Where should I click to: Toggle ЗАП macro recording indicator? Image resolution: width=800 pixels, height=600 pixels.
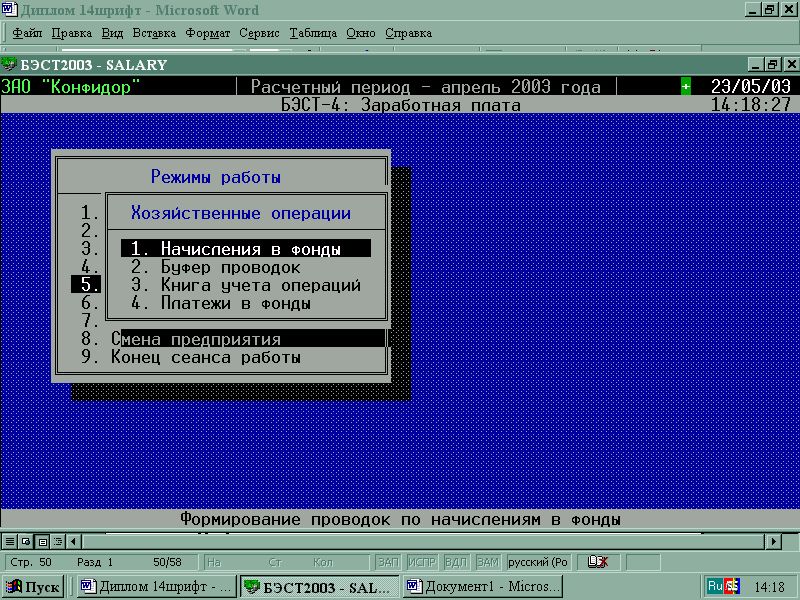pos(388,562)
